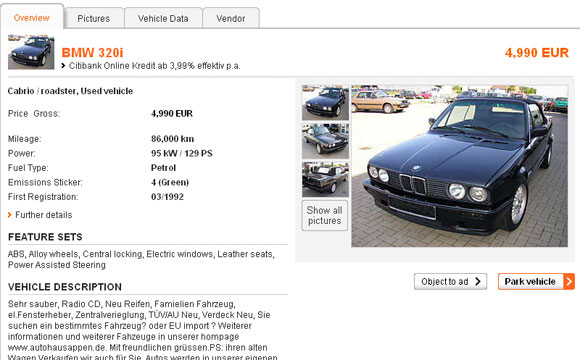Open the Pictures tab
The image size is (580, 360).
(94, 18)
